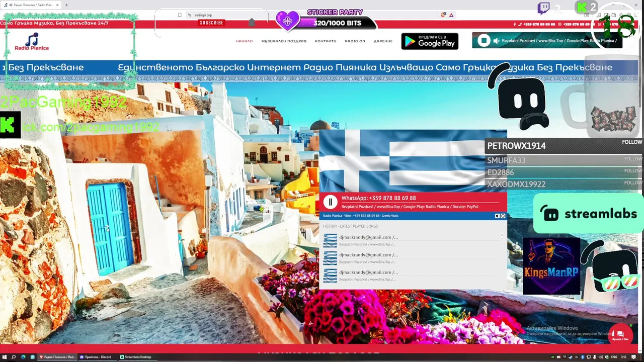Open МУЗИКАЛЕН ПОЗДРАВ menu item
Viewport: 644px width, 362px height.
pyautogui.click(x=284, y=41)
